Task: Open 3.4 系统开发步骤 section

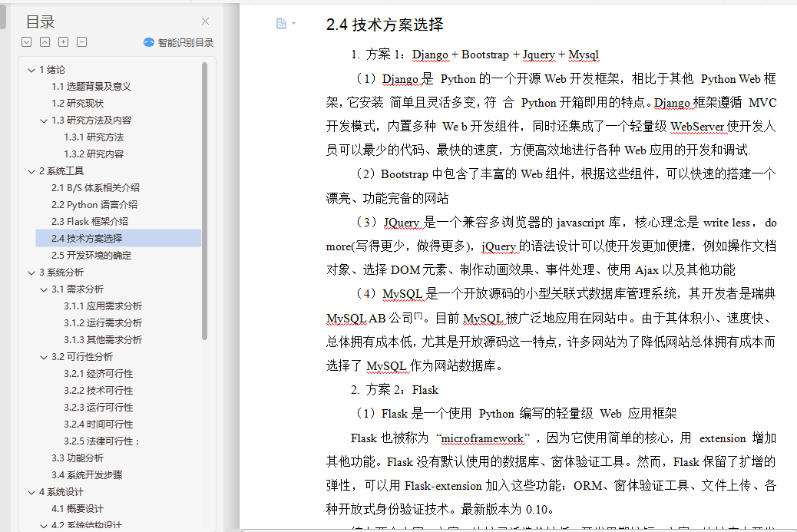Action: (87, 474)
